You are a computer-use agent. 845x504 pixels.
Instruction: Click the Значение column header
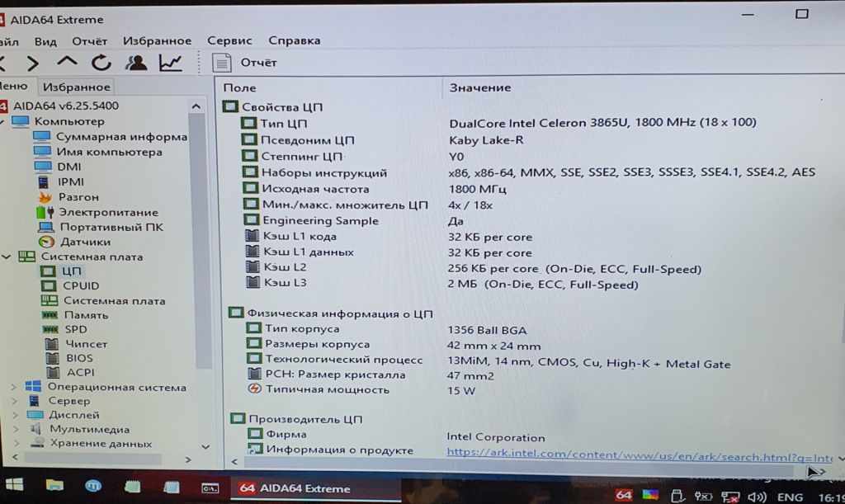tap(480, 87)
